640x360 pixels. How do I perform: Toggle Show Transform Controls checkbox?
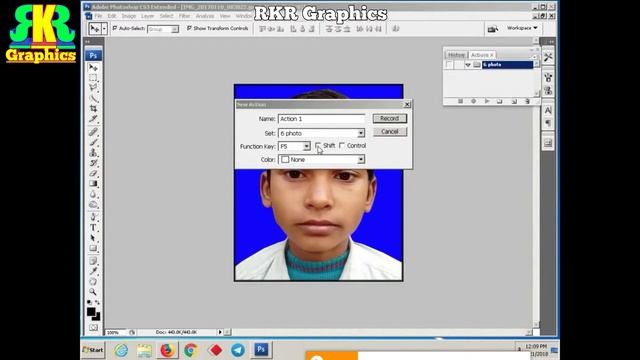click(189, 28)
